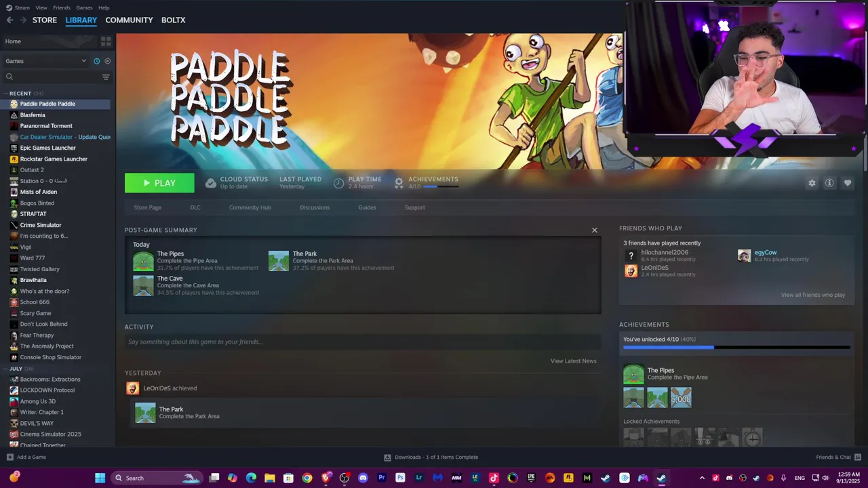Click LeOnIDeS avatar in friends who play
Image resolution: width=868 pixels, height=488 pixels.
pos(631,271)
